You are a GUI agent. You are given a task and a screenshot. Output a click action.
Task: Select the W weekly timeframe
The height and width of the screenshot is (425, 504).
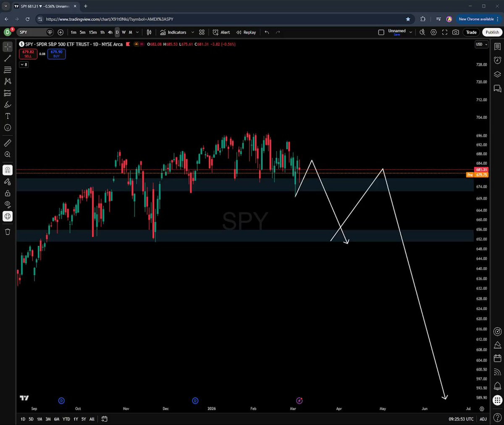click(123, 32)
